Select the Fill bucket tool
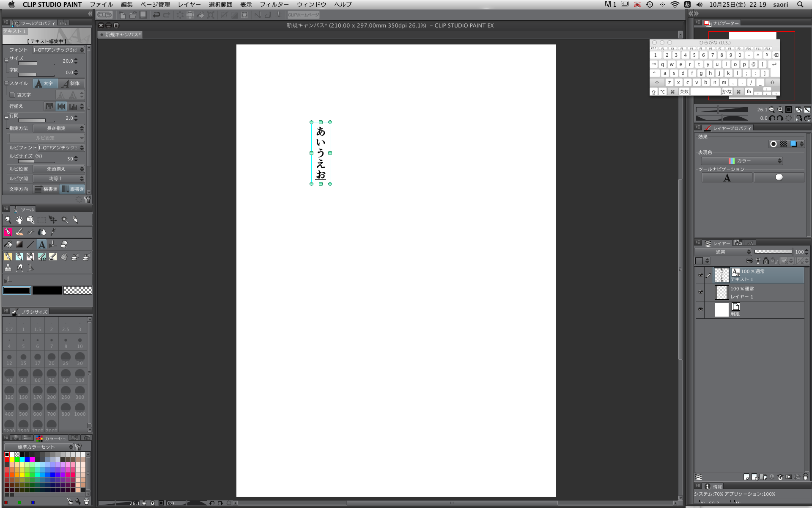The image size is (812, 508). click(8, 244)
